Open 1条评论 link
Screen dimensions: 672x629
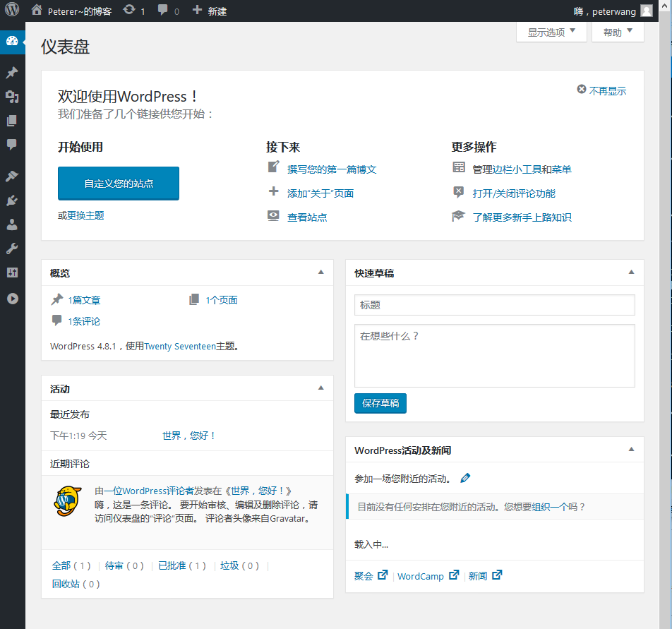(x=84, y=321)
